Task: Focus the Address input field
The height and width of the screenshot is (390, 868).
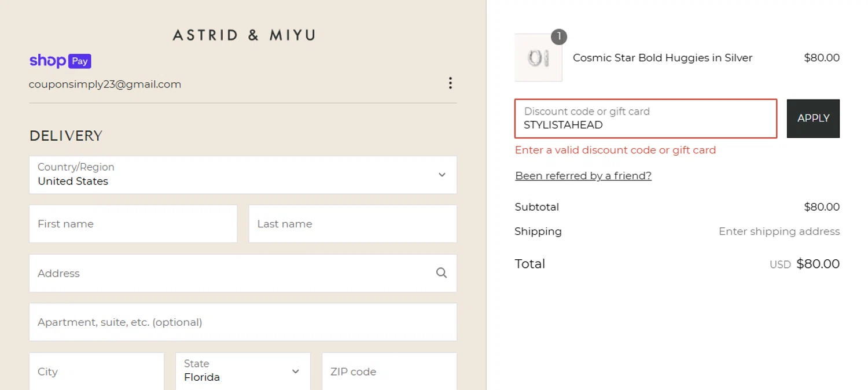Action: pyautogui.click(x=243, y=273)
